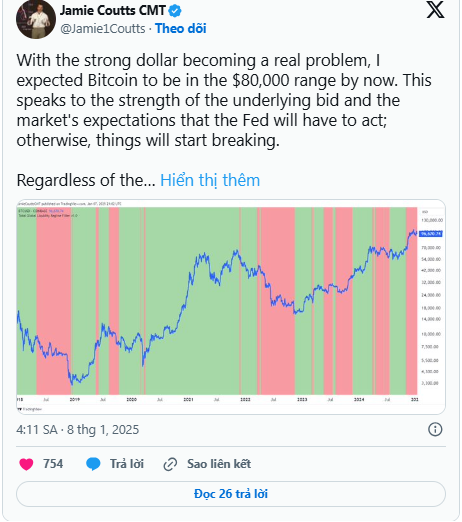The width and height of the screenshot is (462, 522).
Task: Click the blue verified badge icon
Action: [175, 11]
